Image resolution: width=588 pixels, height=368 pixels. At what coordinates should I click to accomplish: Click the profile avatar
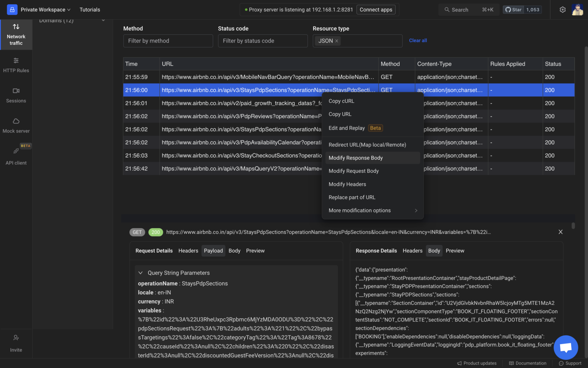(x=577, y=9)
